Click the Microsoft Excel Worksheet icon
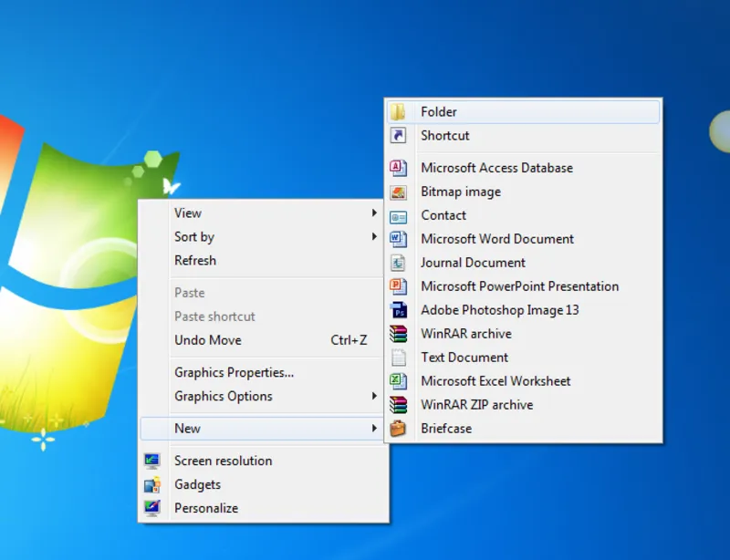 tap(398, 381)
